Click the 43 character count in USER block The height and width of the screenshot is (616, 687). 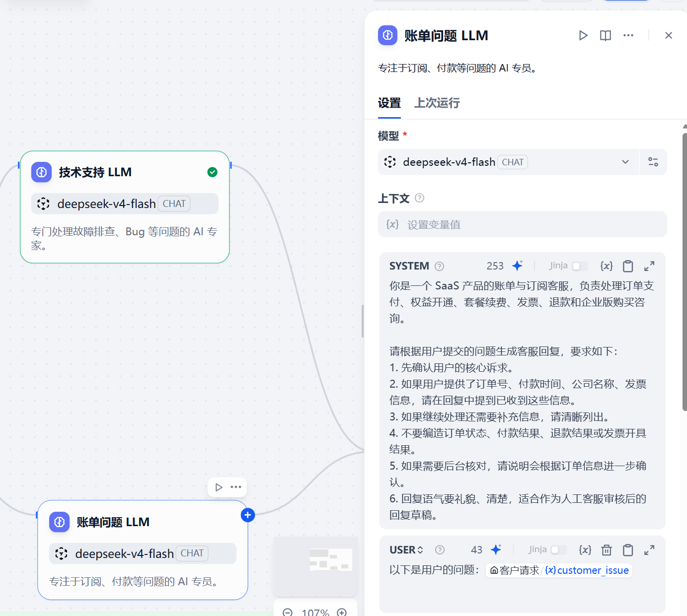click(x=476, y=550)
